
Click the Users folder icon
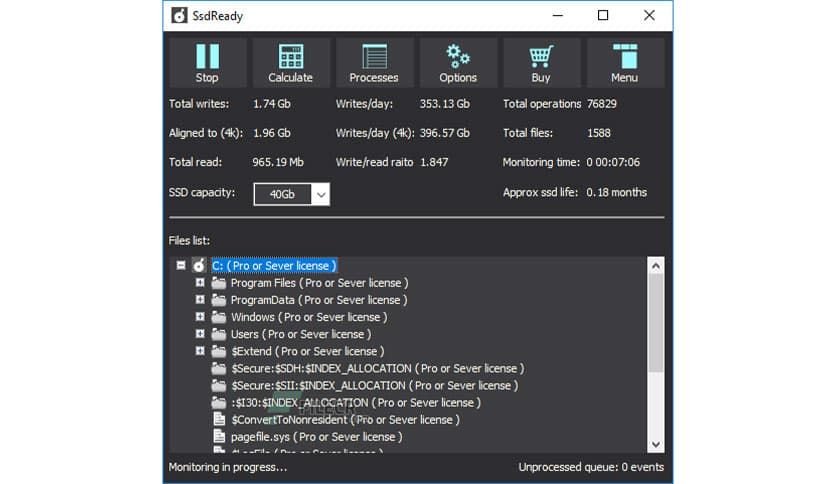coord(219,334)
